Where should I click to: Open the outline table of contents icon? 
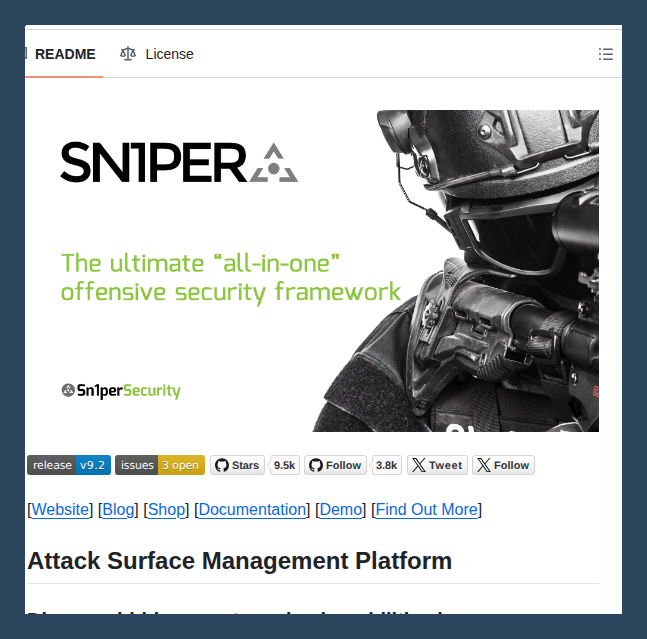click(x=605, y=54)
